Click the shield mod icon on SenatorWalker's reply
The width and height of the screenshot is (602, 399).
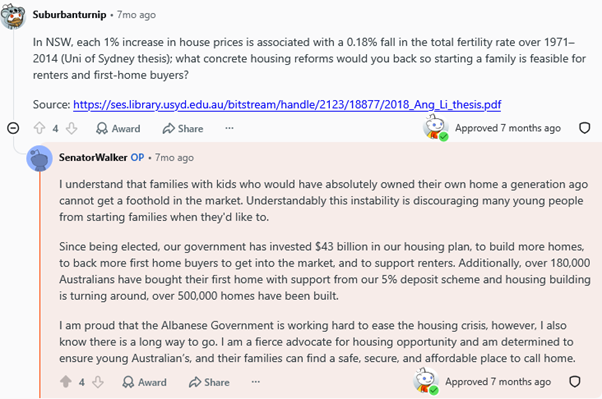pyautogui.click(x=574, y=381)
